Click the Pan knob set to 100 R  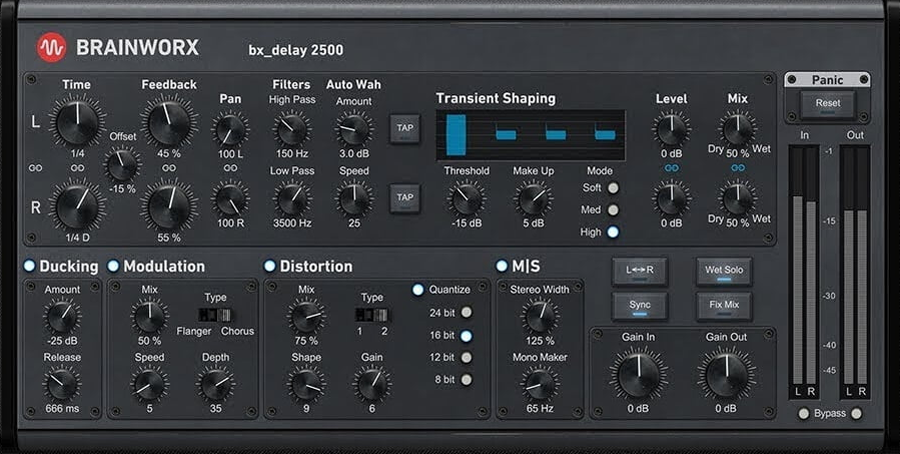pyautogui.click(x=230, y=200)
